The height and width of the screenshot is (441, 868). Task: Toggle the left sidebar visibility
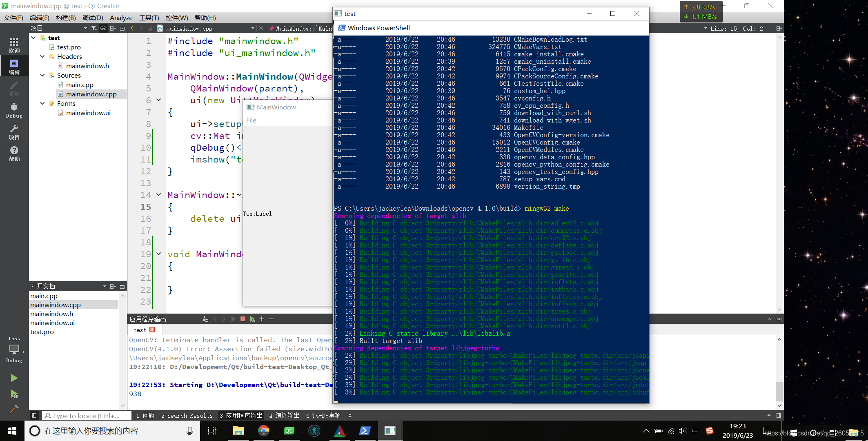34,415
